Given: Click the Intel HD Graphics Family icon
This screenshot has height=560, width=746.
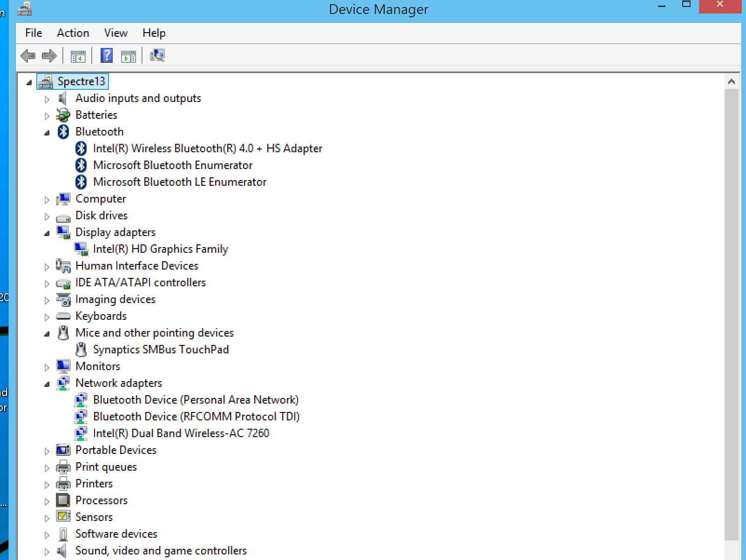Looking at the screenshot, I should pos(81,249).
